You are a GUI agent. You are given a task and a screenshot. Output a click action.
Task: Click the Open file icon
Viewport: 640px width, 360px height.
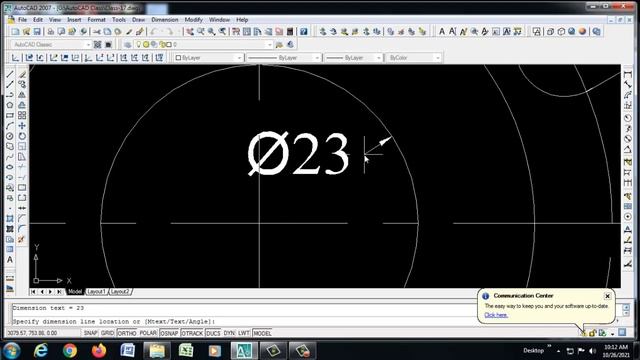tap(27, 31)
